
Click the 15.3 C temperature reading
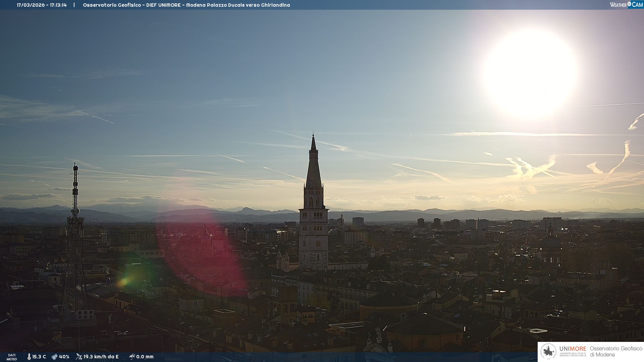[39, 357]
